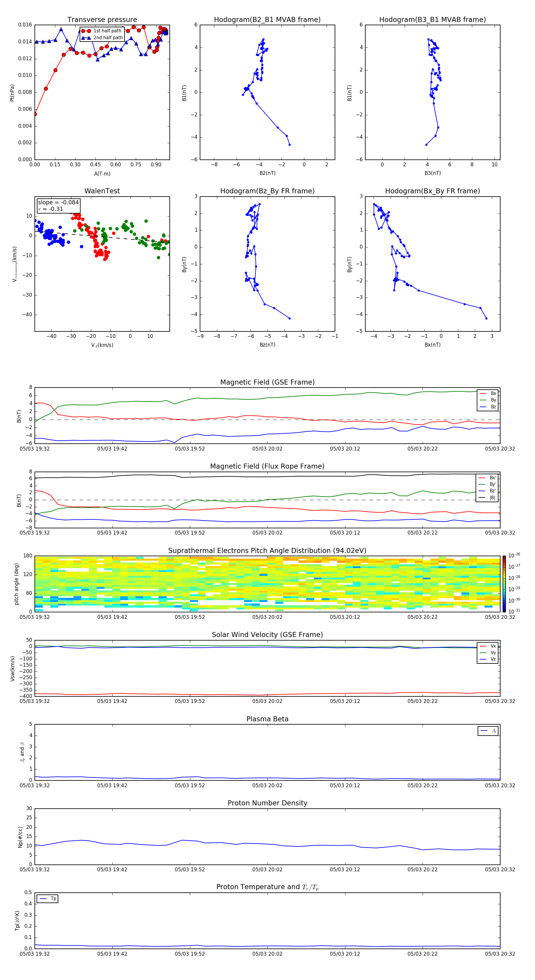The image size is (535, 980).
Task: Select the "1st half path" legend entry
Action: point(102,31)
